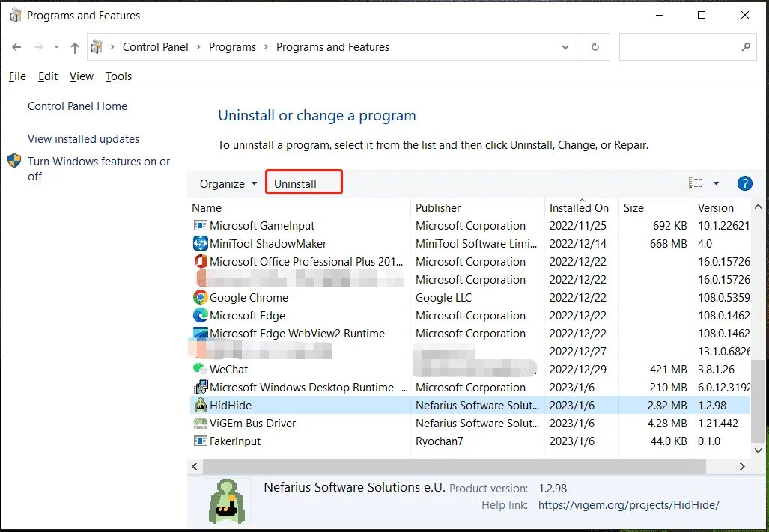Open View installed updates link
The width and height of the screenshot is (769, 532).
[83, 139]
